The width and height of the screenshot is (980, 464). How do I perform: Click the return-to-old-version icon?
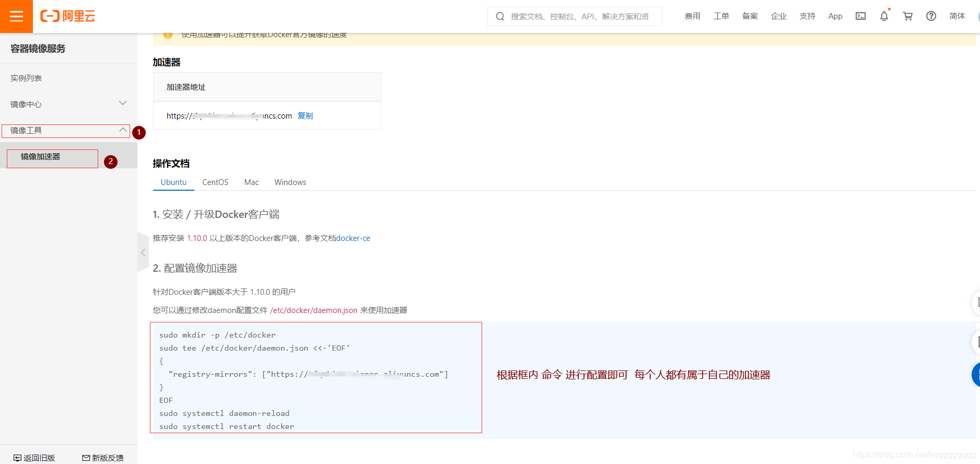[17, 458]
